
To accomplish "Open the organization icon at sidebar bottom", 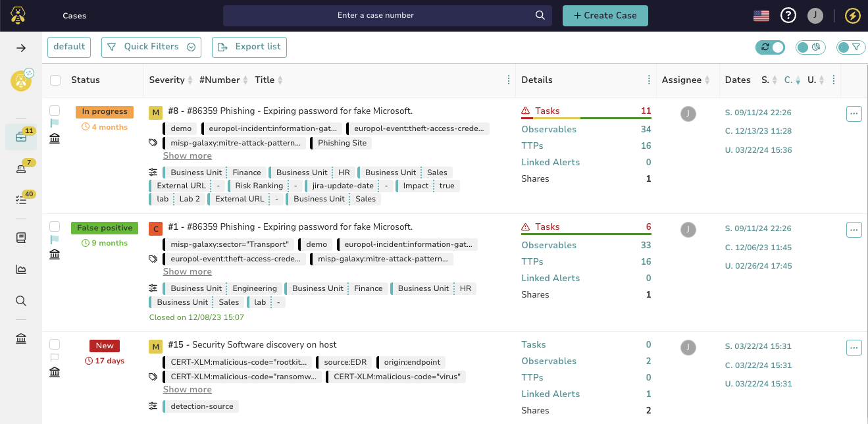I will click(20, 338).
